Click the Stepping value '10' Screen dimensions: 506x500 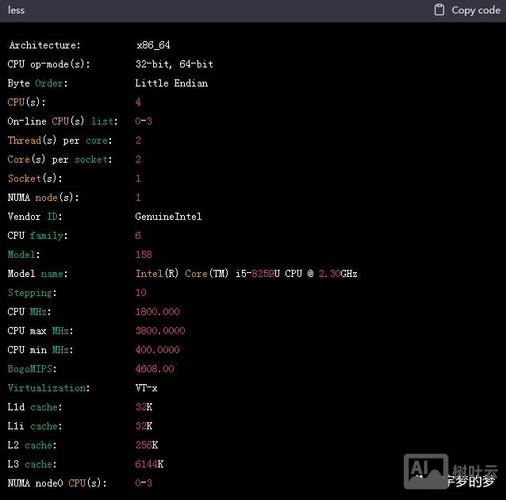tap(141, 293)
